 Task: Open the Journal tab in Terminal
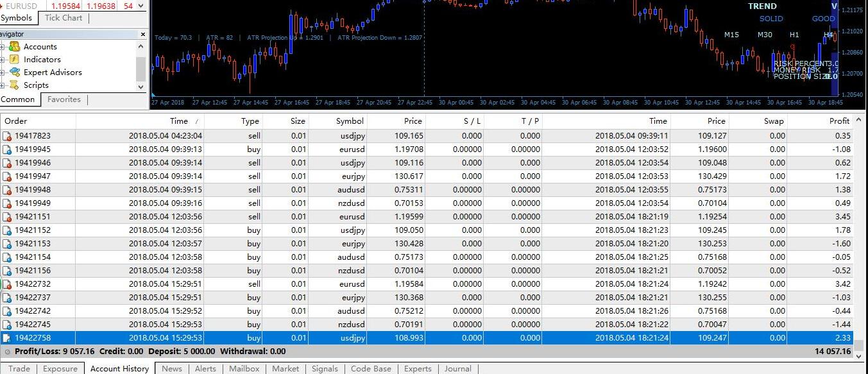[x=457, y=369]
